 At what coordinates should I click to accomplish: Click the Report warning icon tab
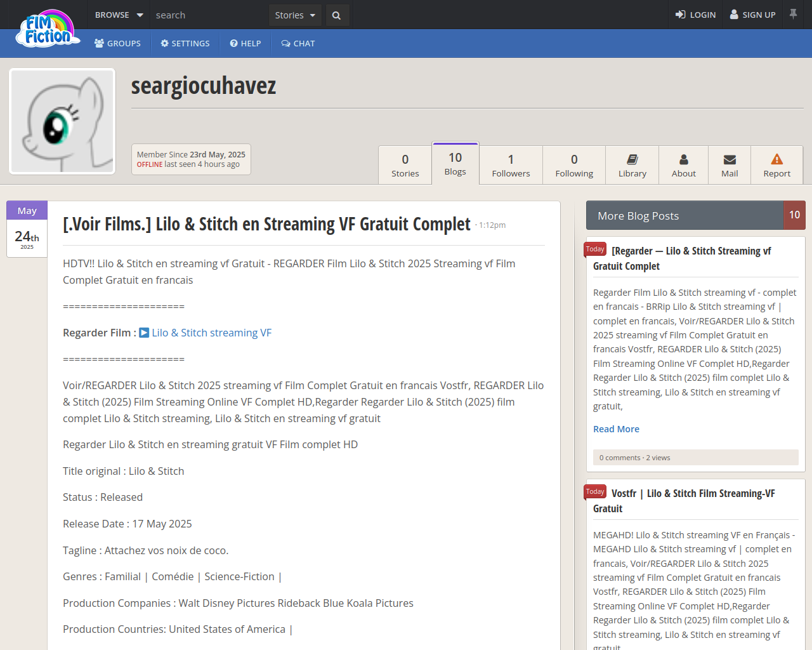[x=777, y=165]
